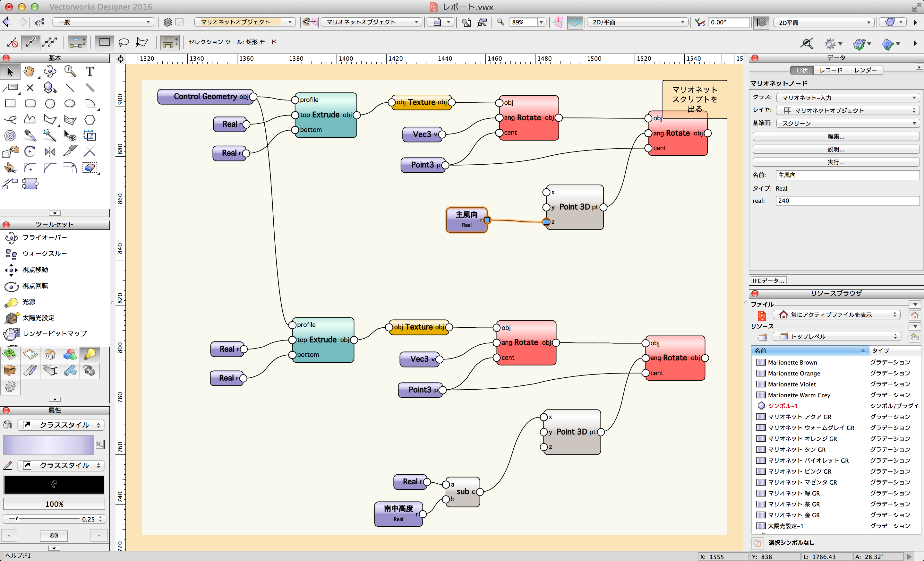
Task: Click the line thickness slider
Action: coord(44,519)
